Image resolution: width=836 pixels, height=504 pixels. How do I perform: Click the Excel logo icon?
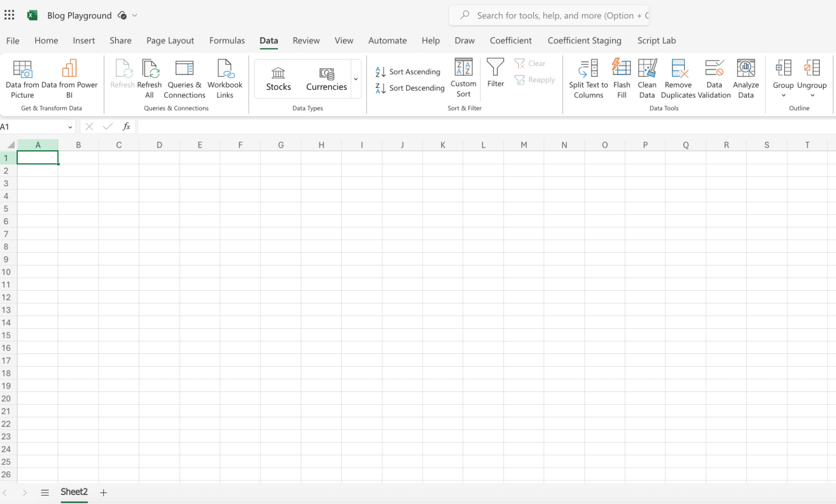[32, 15]
